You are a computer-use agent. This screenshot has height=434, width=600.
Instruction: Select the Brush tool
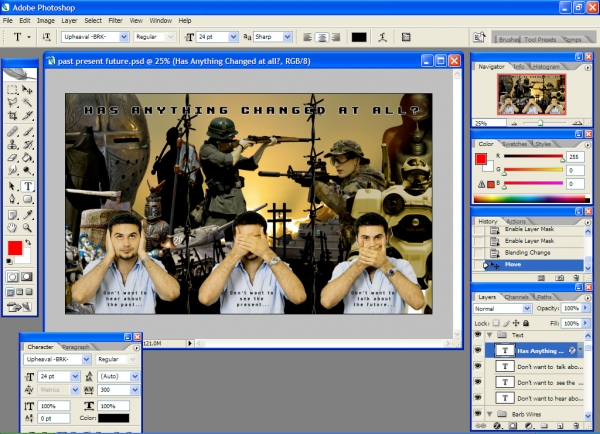click(27, 132)
